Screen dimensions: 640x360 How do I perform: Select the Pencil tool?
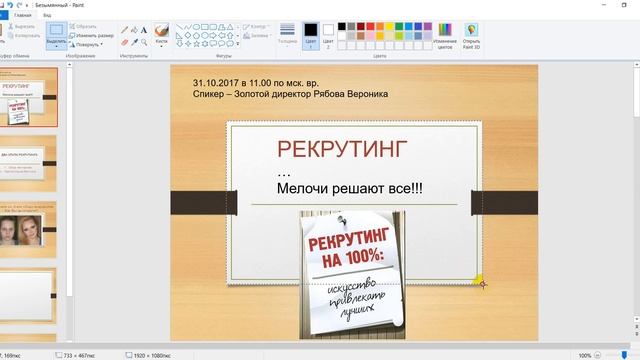click(124, 30)
